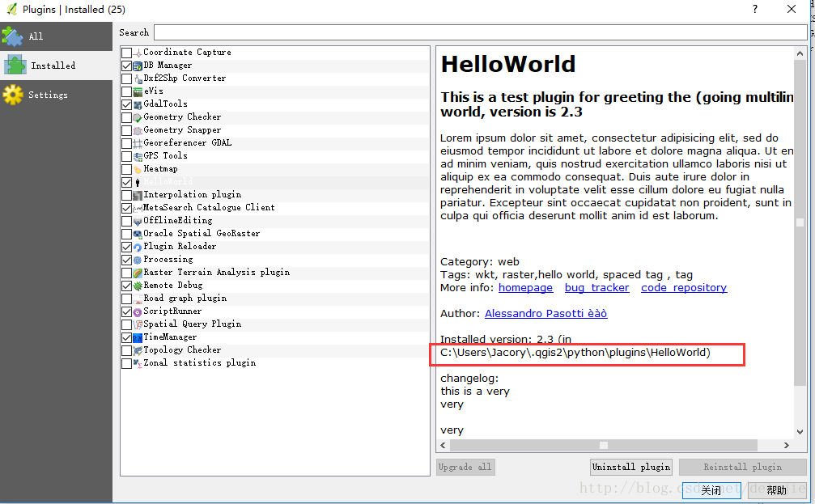Click the Processing gear icon

coord(138,260)
